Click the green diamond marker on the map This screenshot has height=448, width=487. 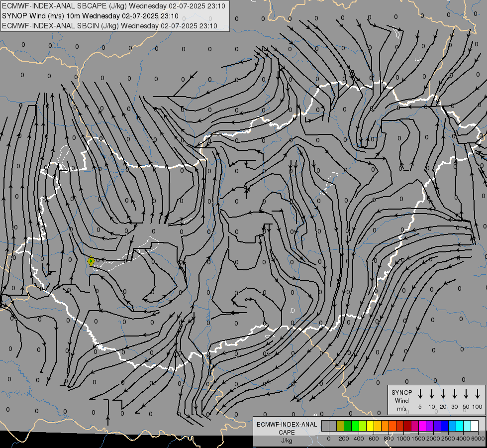[x=91, y=261]
